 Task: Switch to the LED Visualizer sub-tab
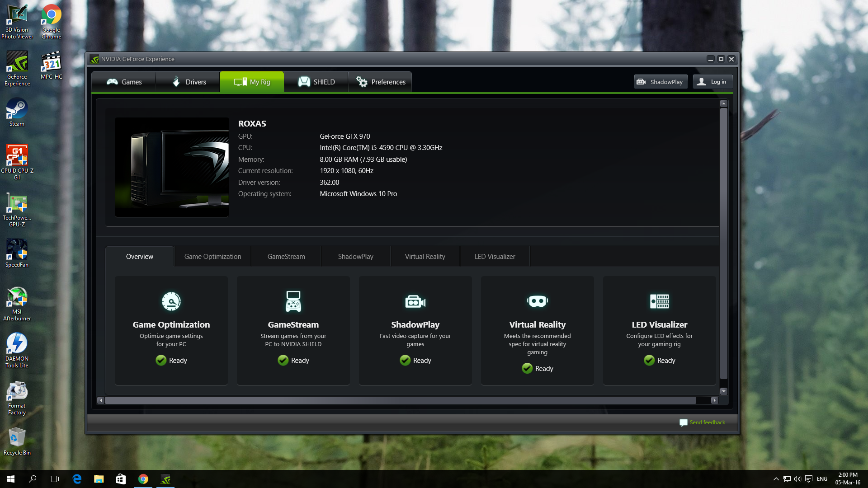[x=495, y=257]
